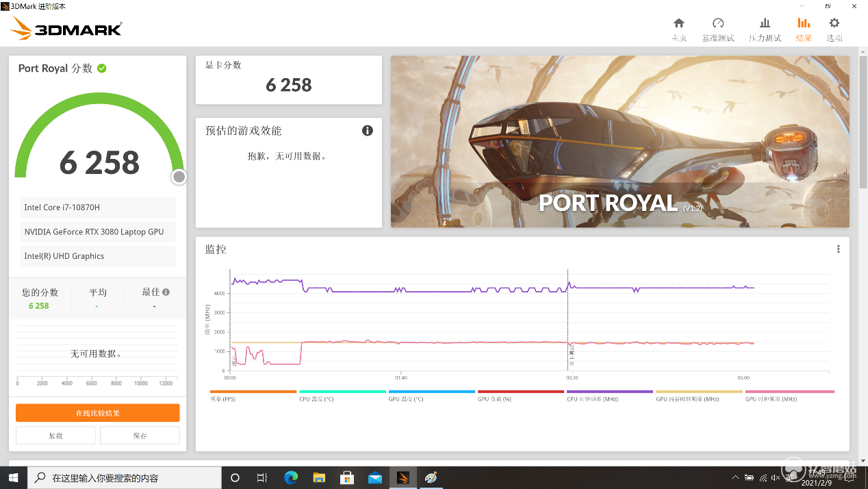This screenshot has height=489, width=868.
Task: Click the 3DMark taskbar icon
Action: [x=403, y=477]
